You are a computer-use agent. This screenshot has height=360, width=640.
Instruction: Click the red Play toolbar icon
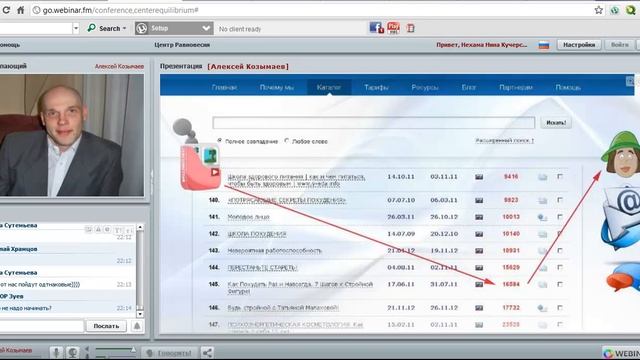[394, 28]
